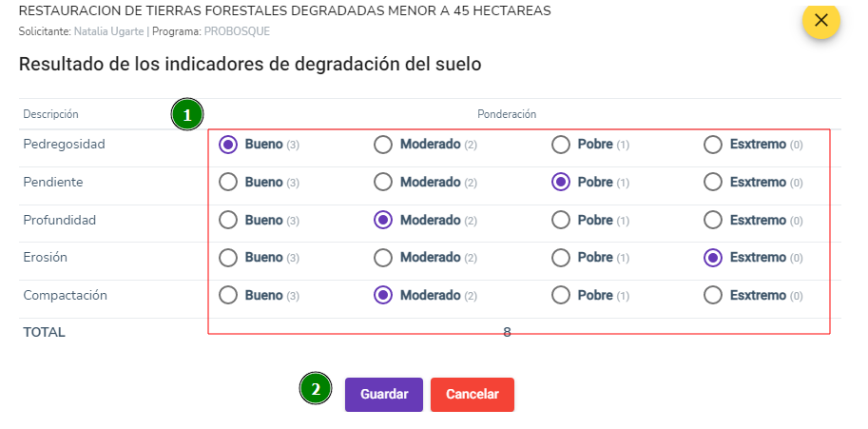Set Profundidad to Bueno
Screen dimensions: 868x429
tap(228, 221)
